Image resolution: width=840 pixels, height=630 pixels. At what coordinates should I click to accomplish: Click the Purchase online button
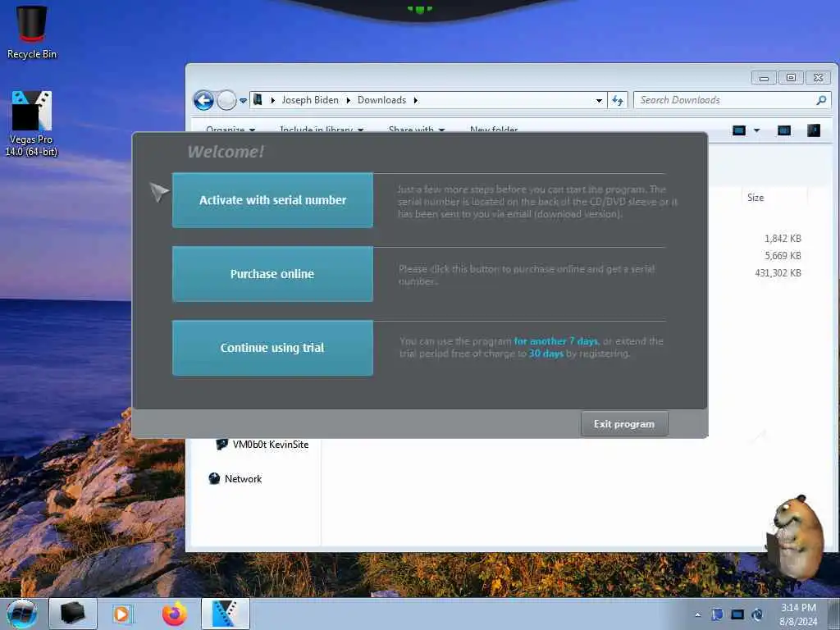click(272, 274)
